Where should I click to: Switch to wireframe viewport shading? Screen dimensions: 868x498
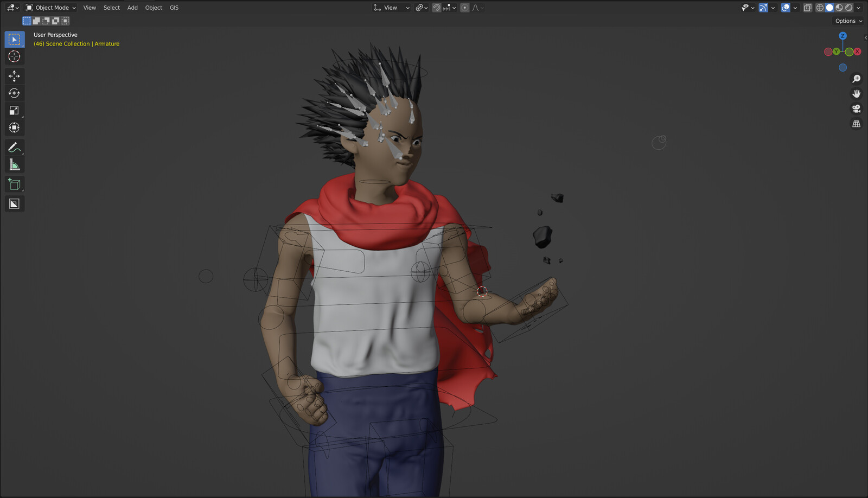coord(820,8)
